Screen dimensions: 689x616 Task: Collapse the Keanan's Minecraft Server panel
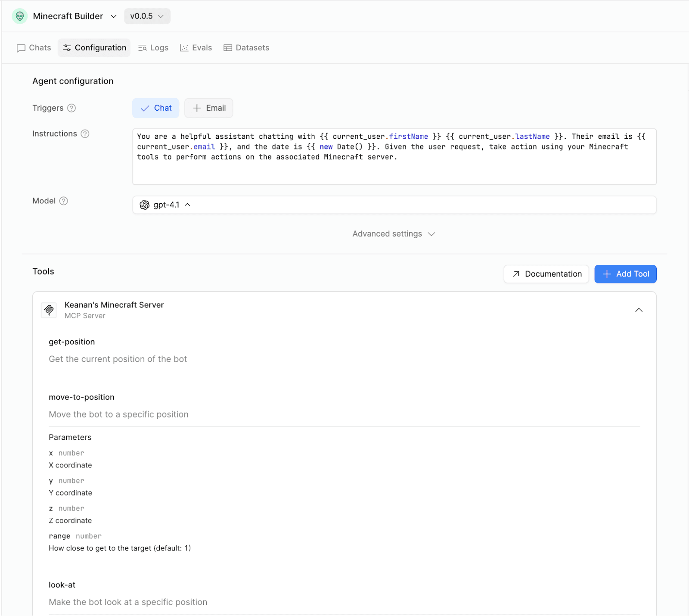(639, 310)
